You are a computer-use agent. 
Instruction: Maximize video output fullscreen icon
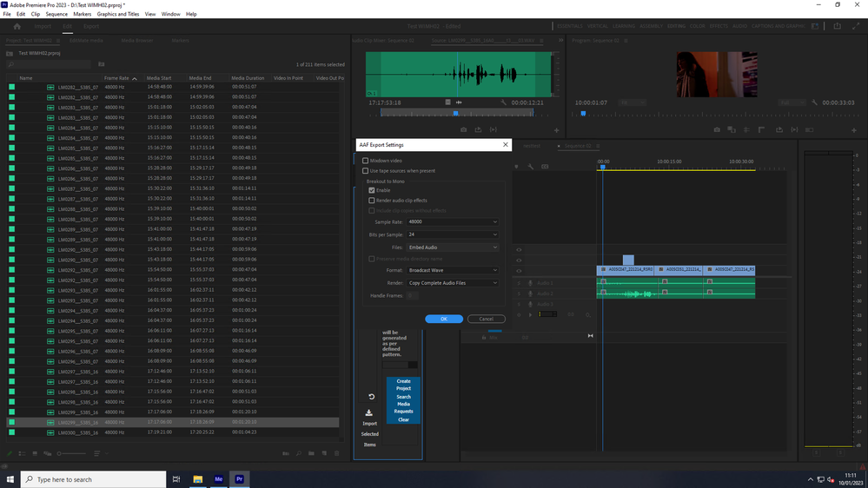pyautogui.click(x=856, y=26)
